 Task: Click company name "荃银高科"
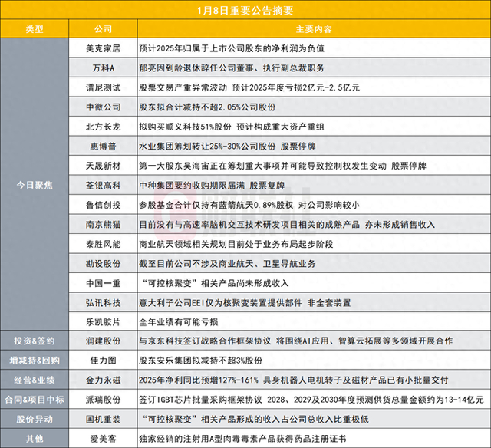pos(103,186)
